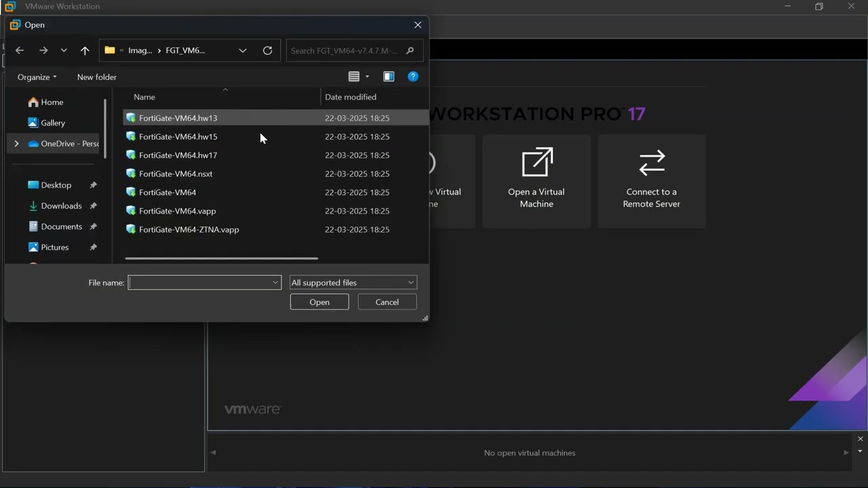This screenshot has height=488, width=868.
Task: Create a New folder
Action: coord(97,77)
